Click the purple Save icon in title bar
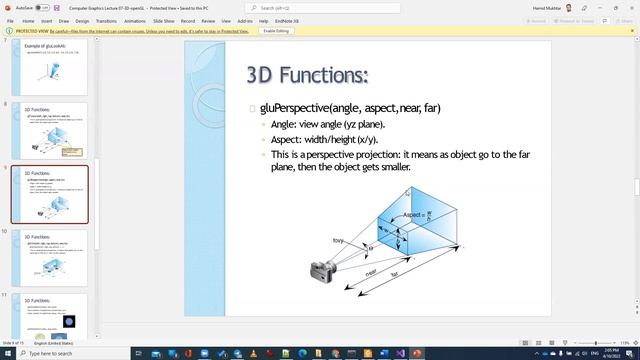This screenshot has height=360, width=640. 57,8
